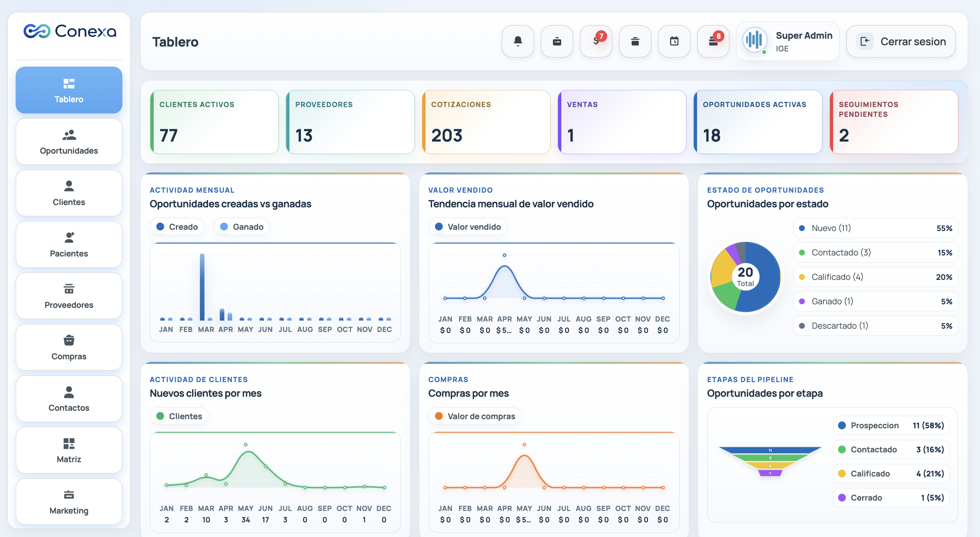Go to Clientes in the sidebar
The height and width of the screenshot is (537, 980).
point(69,193)
